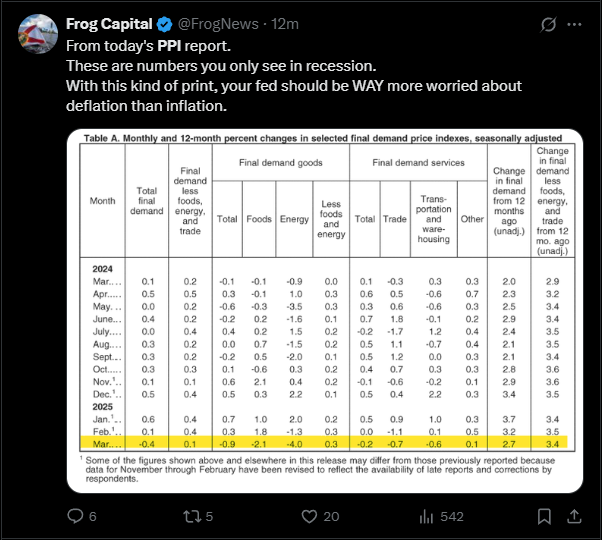Viewport: 602px width, 540px height.
Task: Click the Grok slashed-circle icon
Action: click(548, 25)
